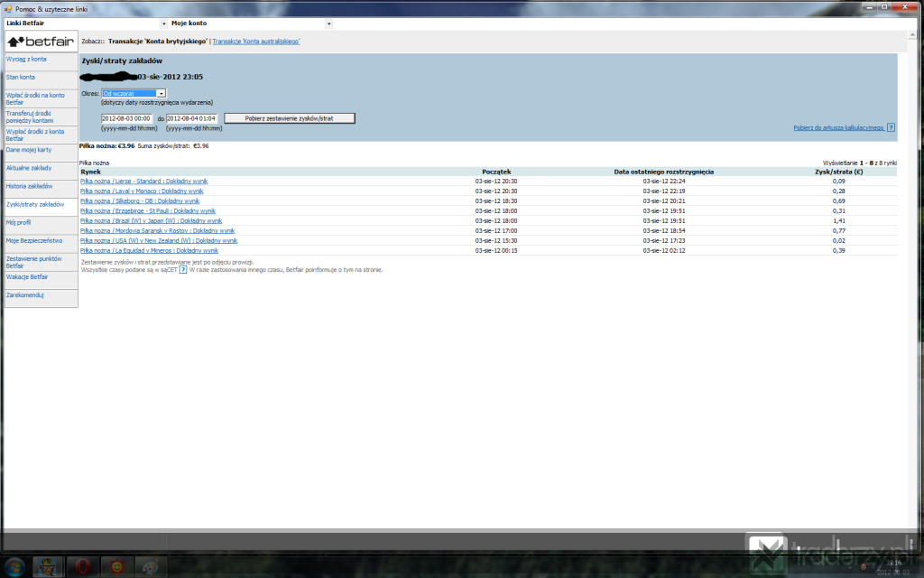Screen dimensions: 924x578
Task: Open the Opera browser taskbar icon
Action: pyautogui.click(x=82, y=567)
